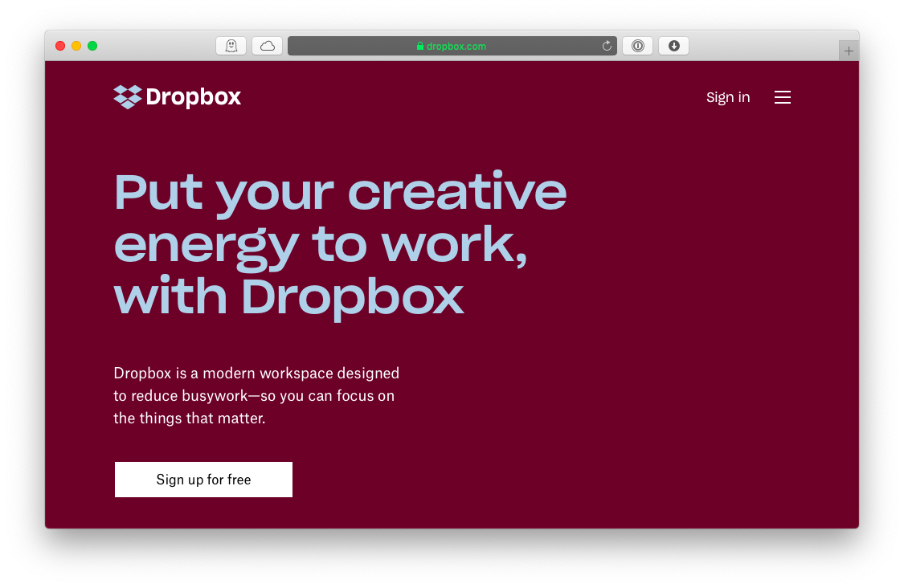The width and height of the screenshot is (904, 588).
Task: Reload the page with refresh arrow
Action: [607, 46]
